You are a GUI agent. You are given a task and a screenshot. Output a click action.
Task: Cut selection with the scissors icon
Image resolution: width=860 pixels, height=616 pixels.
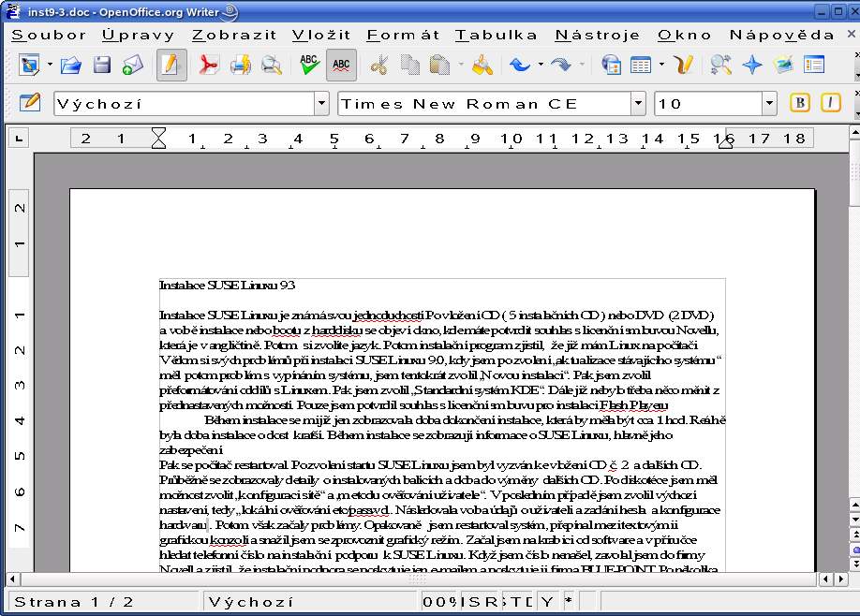pyautogui.click(x=379, y=65)
